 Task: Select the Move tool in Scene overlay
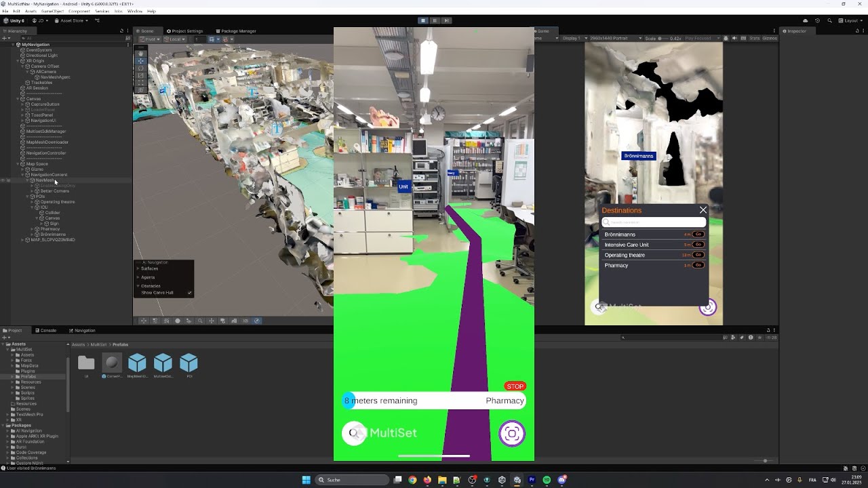(x=141, y=60)
